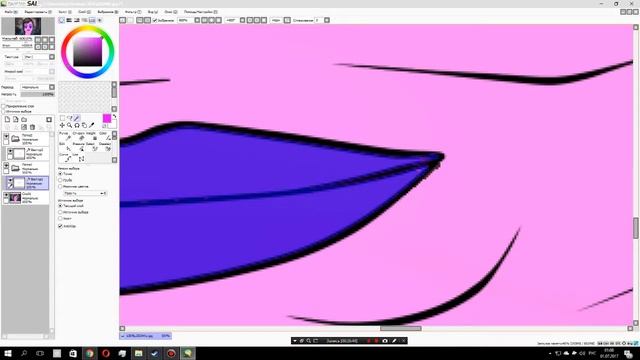The image size is (640, 360).
Task: Click the foreground magenta color swatch
Action: 107,118
